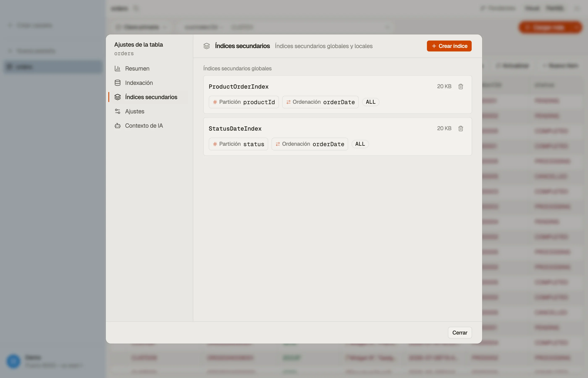Viewport: 588px width, 378px height.
Task: Click the Índices secundarios globales heading
Action: click(x=237, y=68)
